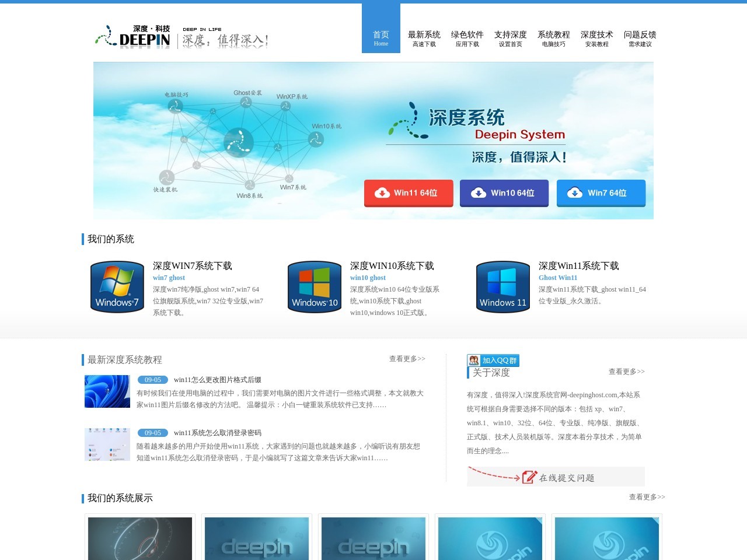Select 问题反馈 in the navigation bar

[x=640, y=38]
